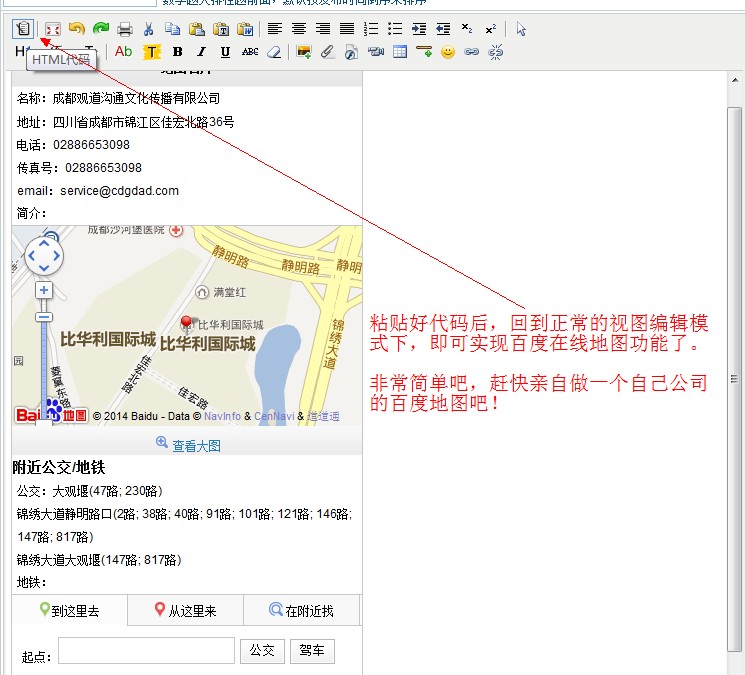Insert a numbered list
Image resolution: width=745 pixels, height=675 pixels.
(x=371, y=29)
